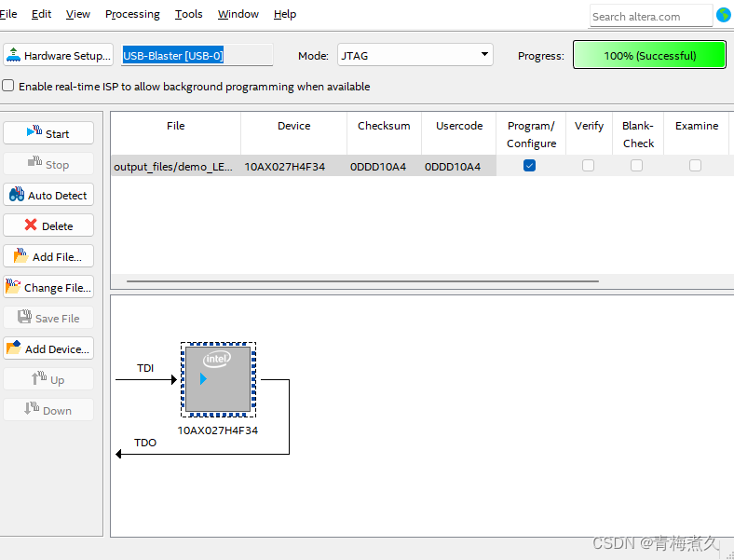Click the TDO label in chain diagram
The width and height of the screenshot is (734, 560).
point(145,443)
